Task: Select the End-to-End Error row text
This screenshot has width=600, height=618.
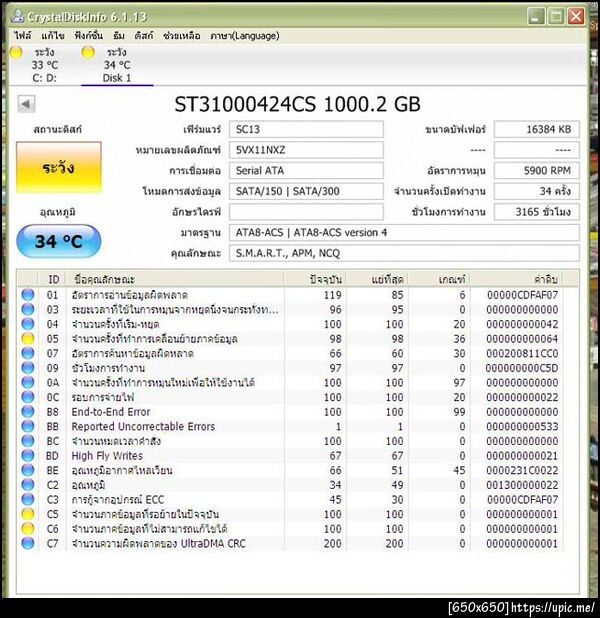Action: pos(111,412)
